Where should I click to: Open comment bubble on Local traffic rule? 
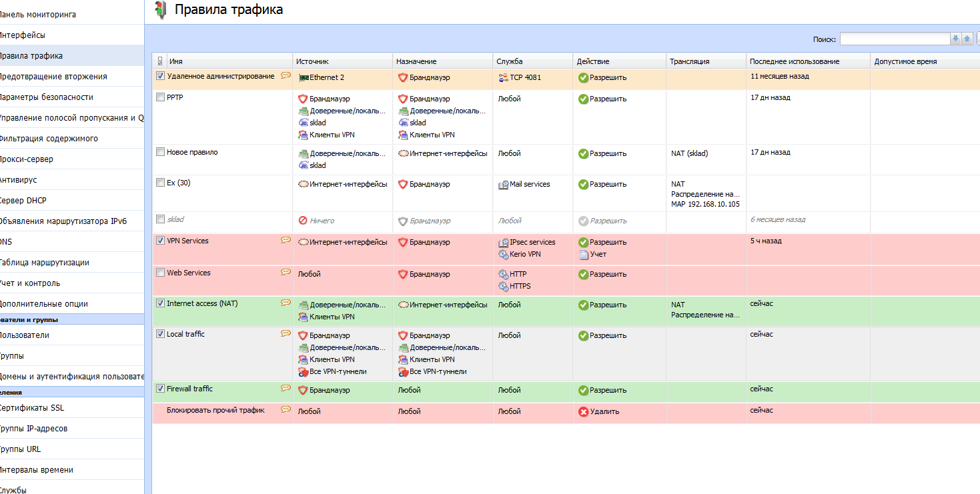(286, 333)
